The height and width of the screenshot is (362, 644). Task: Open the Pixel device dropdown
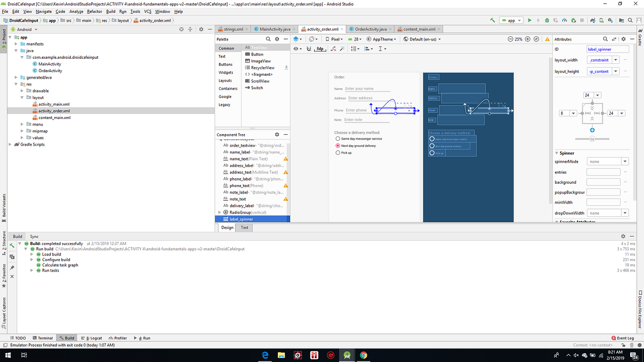(x=333, y=39)
